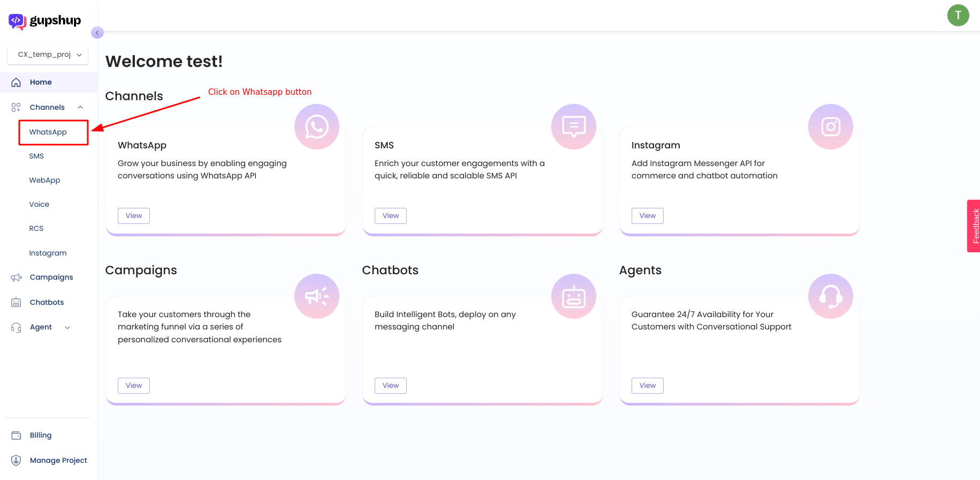Click the WhatsApp card title
The width and height of the screenshot is (980, 480).
point(142,145)
